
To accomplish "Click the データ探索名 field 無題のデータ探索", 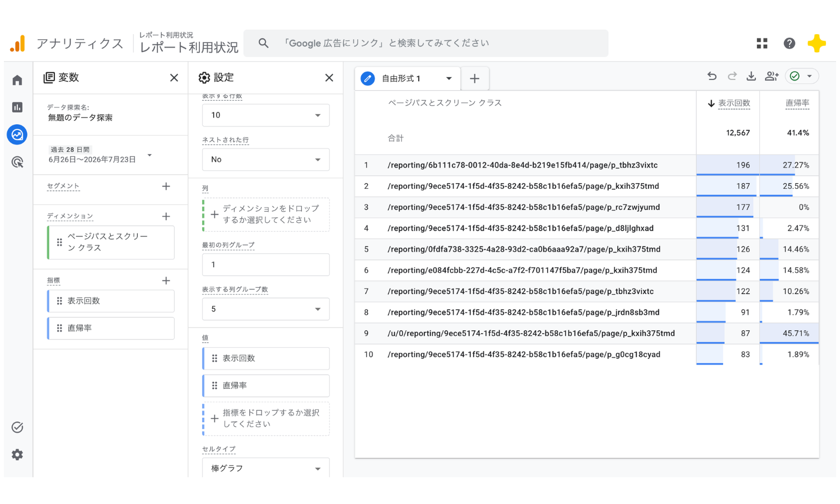I will tap(80, 118).
